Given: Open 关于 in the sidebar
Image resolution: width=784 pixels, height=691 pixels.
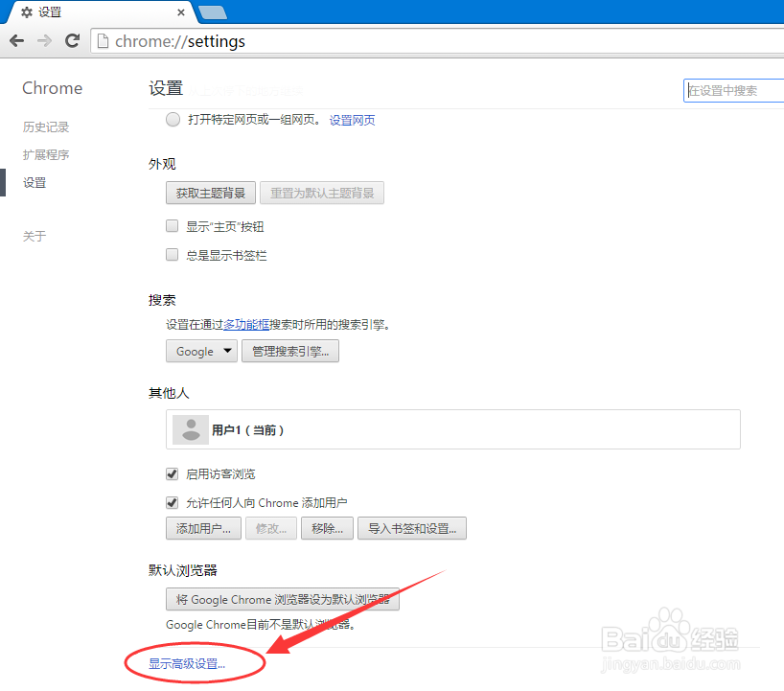Looking at the screenshot, I should click(x=35, y=236).
